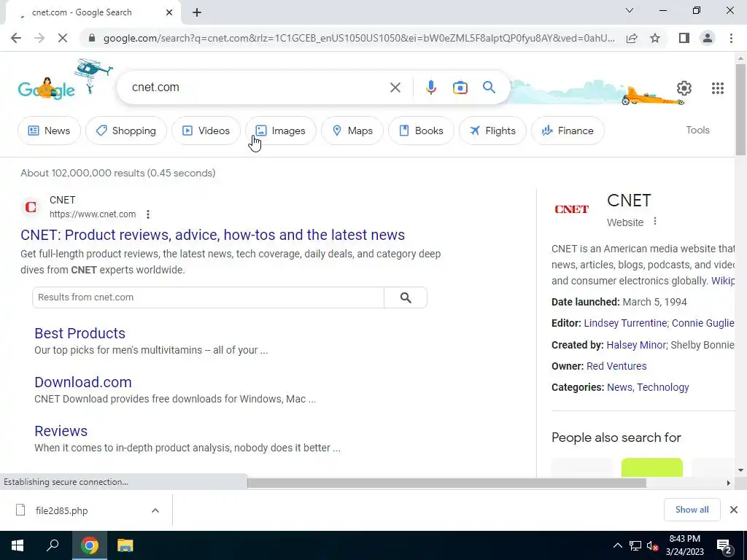Click the Results from cnet.com search box
This screenshot has height=560, width=747.
[x=208, y=297]
